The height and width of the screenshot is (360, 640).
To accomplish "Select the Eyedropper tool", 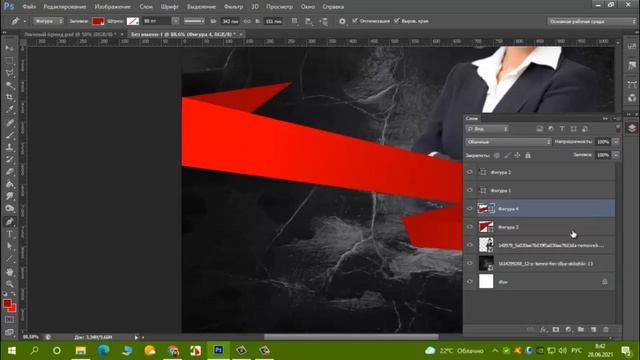I will tap(9, 109).
